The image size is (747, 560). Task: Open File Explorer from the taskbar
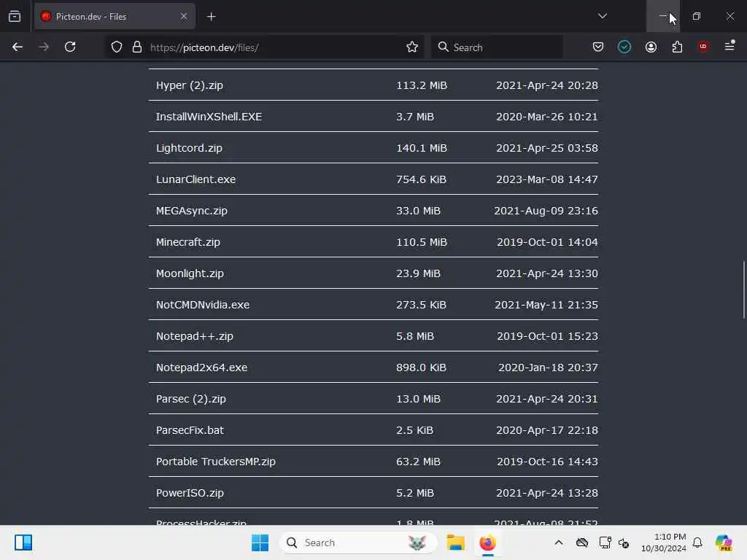click(455, 542)
